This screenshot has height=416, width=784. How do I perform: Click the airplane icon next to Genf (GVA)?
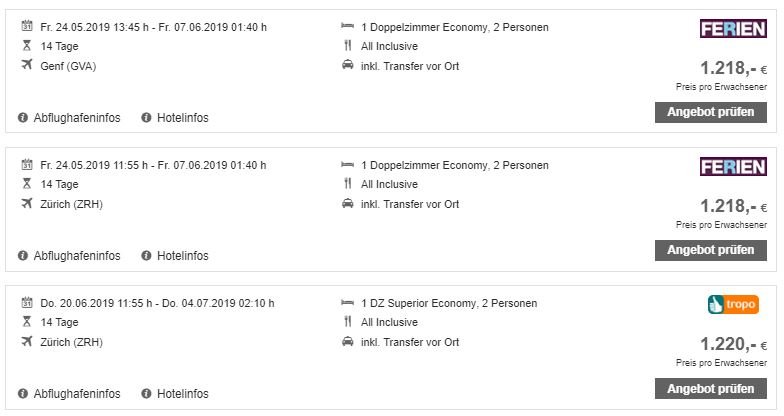[26, 66]
